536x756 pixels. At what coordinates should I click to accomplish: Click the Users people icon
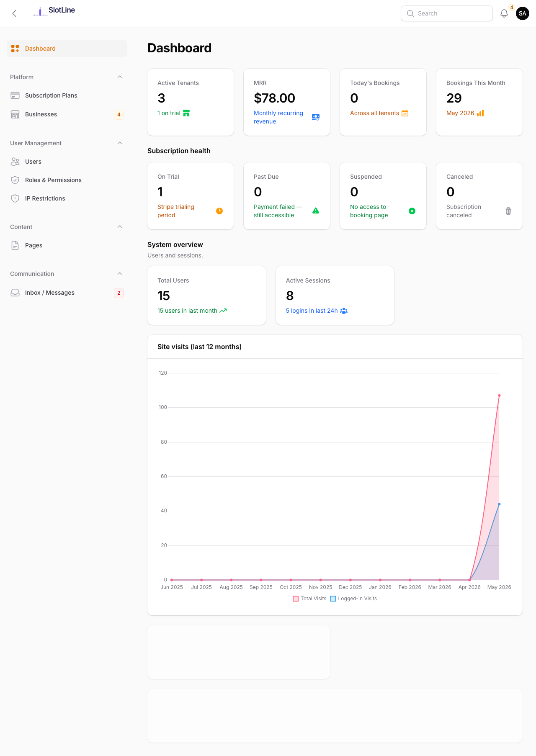[x=15, y=162]
